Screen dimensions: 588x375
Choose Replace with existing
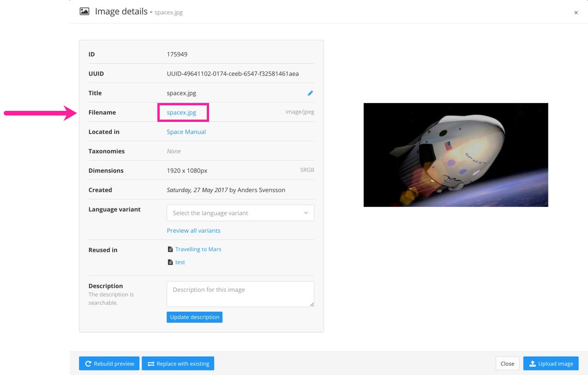[178, 363]
